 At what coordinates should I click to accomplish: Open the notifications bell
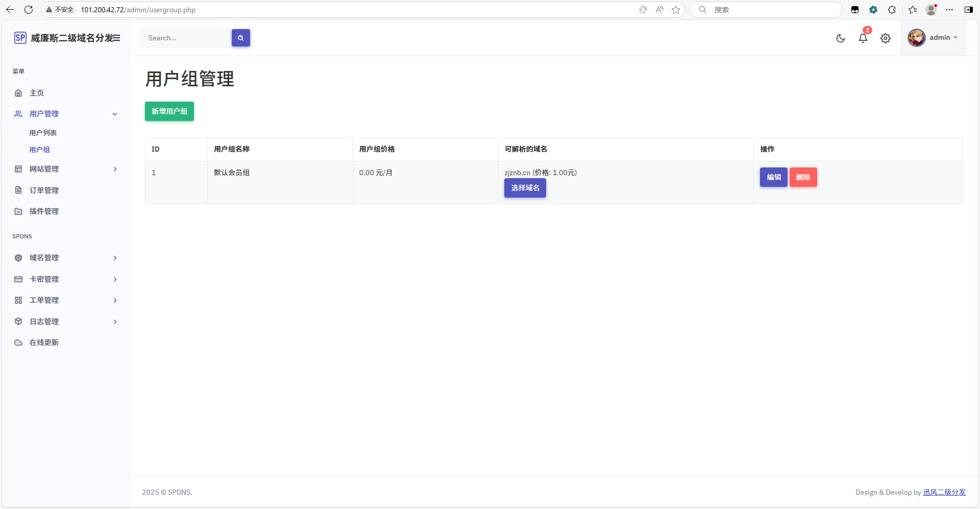tap(863, 38)
